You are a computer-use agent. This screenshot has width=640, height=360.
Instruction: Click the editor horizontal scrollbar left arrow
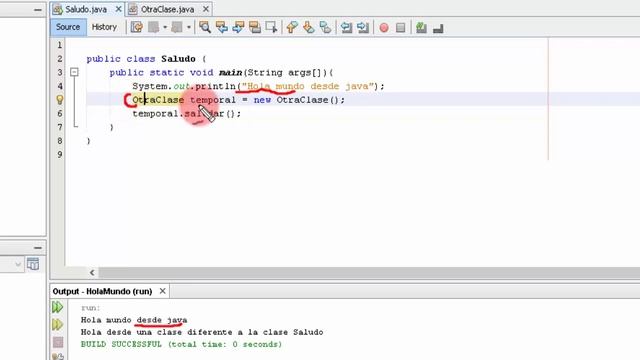[92, 273]
